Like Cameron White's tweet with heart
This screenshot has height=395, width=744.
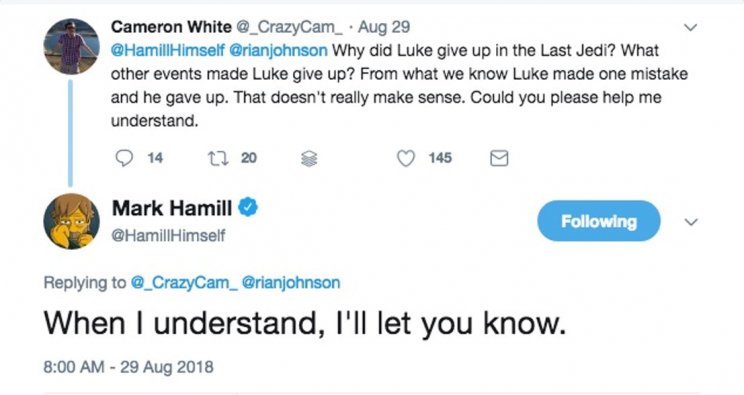tap(406, 158)
